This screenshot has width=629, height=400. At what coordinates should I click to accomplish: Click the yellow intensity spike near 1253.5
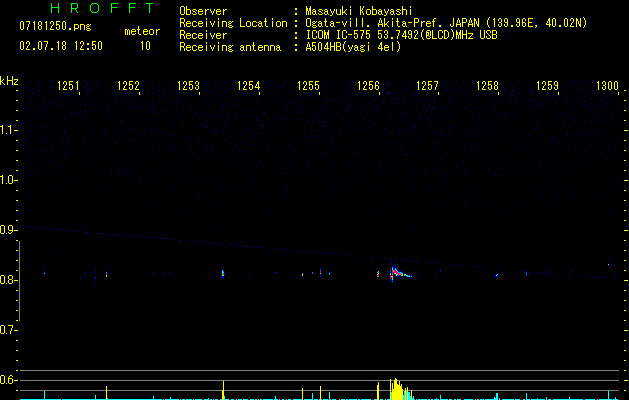(223, 390)
